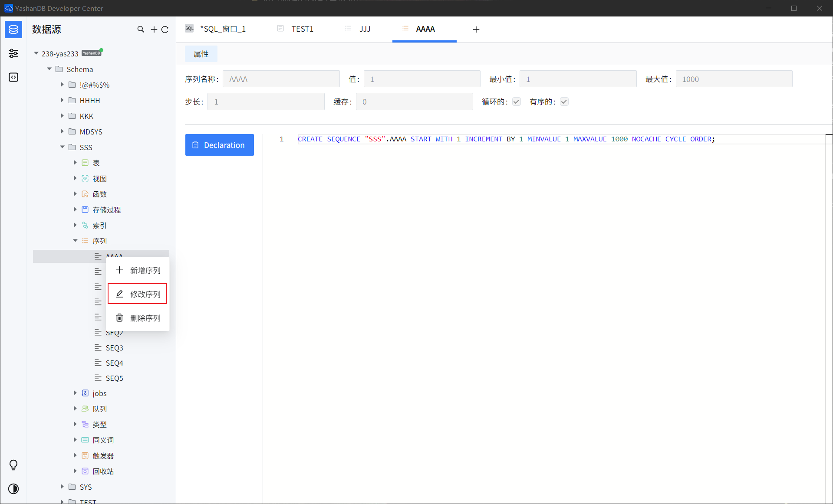Click the 队列 queue icon
The width and height of the screenshot is (833, 504).
[85, 409]
